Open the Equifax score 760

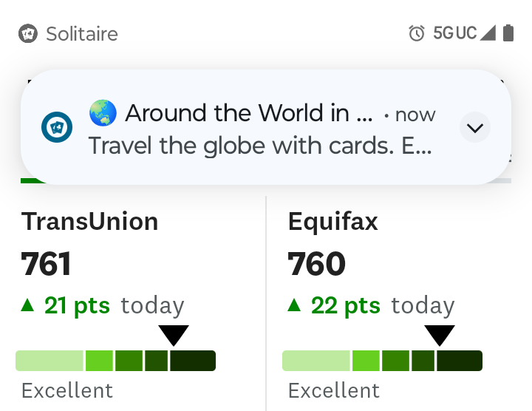pyautogui.click(x=317, y=264)
